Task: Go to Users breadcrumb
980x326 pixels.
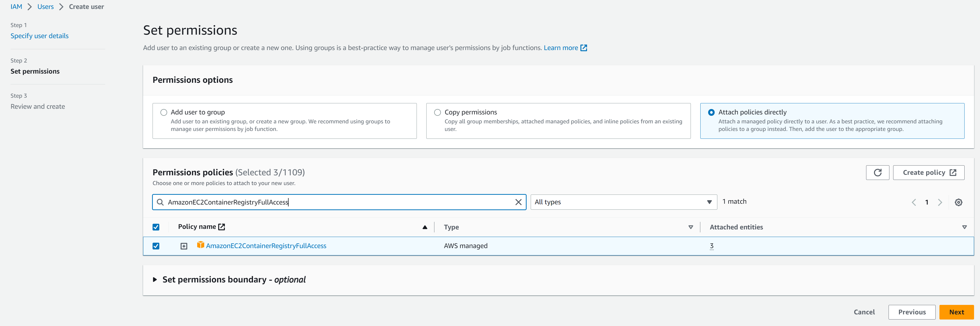Action: pos(45,6)
